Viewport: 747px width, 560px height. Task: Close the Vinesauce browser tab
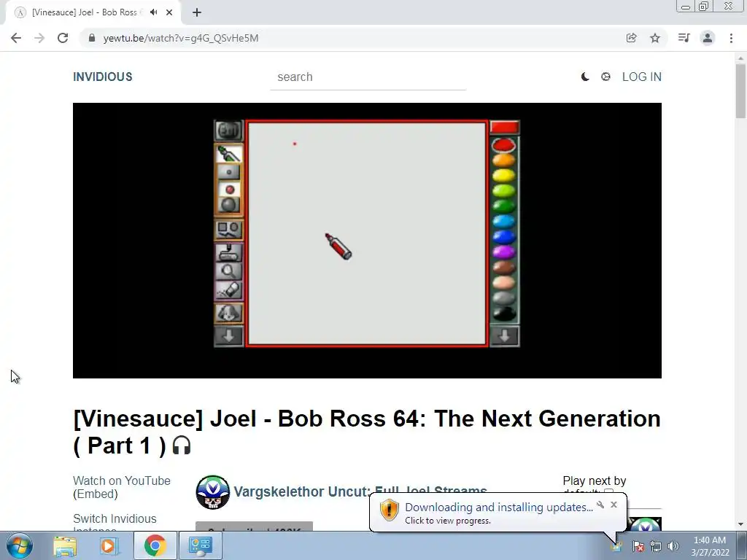point(169,12)
